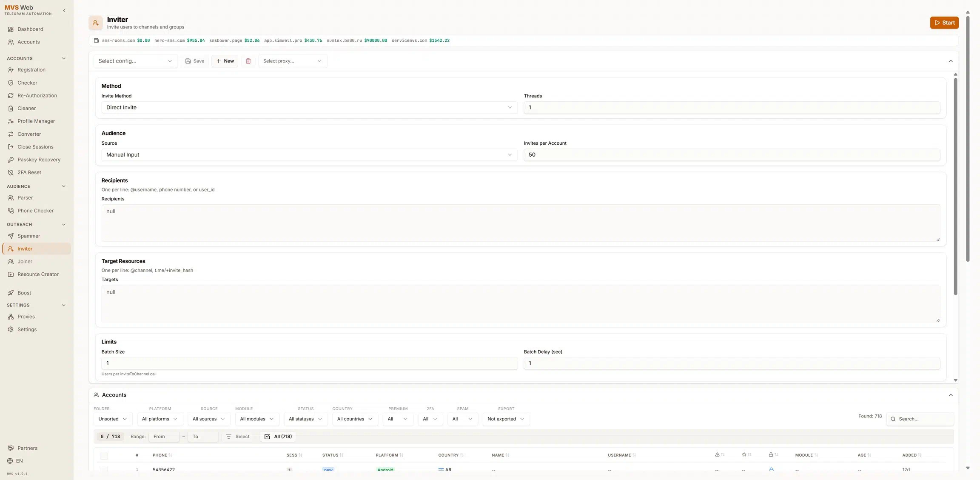
Task: Sort by the warning triangle column icon
Action: click(718, 455)
